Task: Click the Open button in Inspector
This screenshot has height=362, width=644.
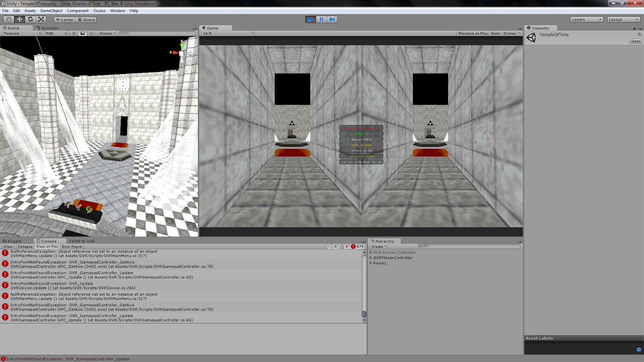Action: [636, 41]
